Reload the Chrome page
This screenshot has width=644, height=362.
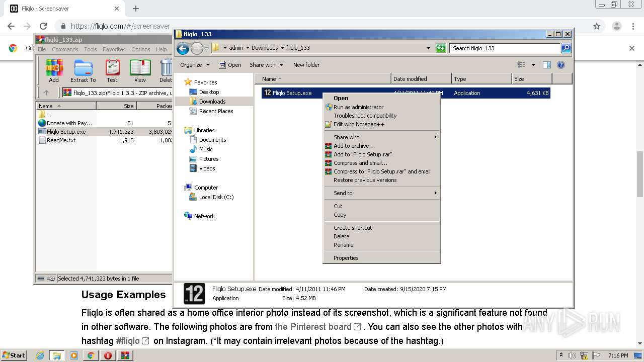43,26
